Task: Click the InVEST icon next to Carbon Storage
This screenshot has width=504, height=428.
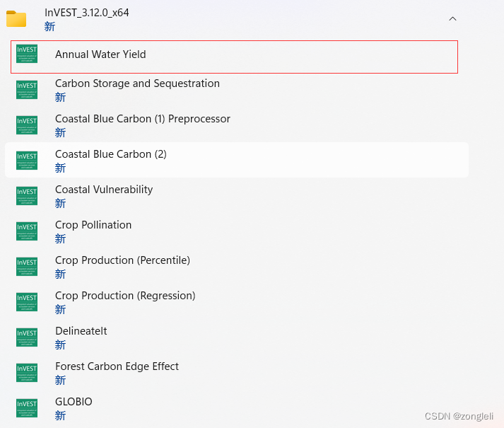Action: pos(27,90)
